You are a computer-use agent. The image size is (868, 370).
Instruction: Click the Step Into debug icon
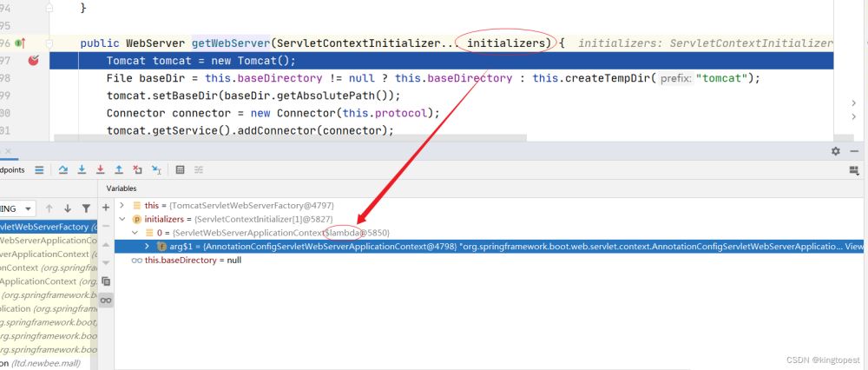[82, 170]
